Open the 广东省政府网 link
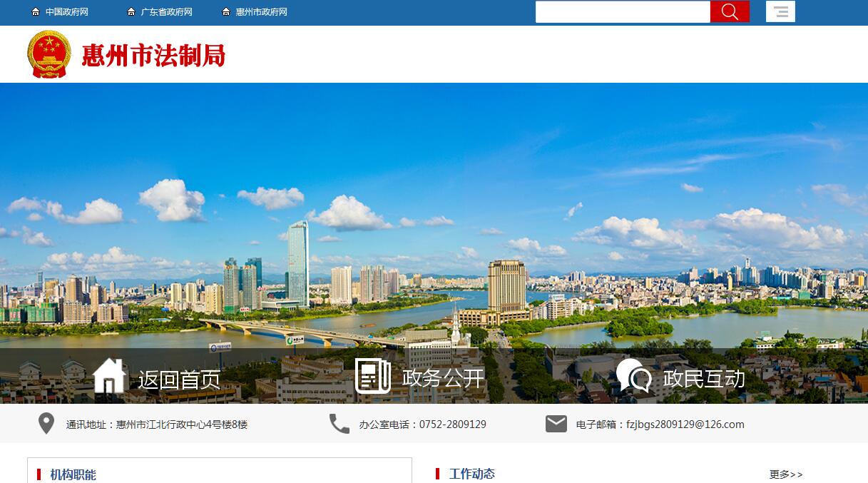The image size is (868, 483). [x=166, y=12]
